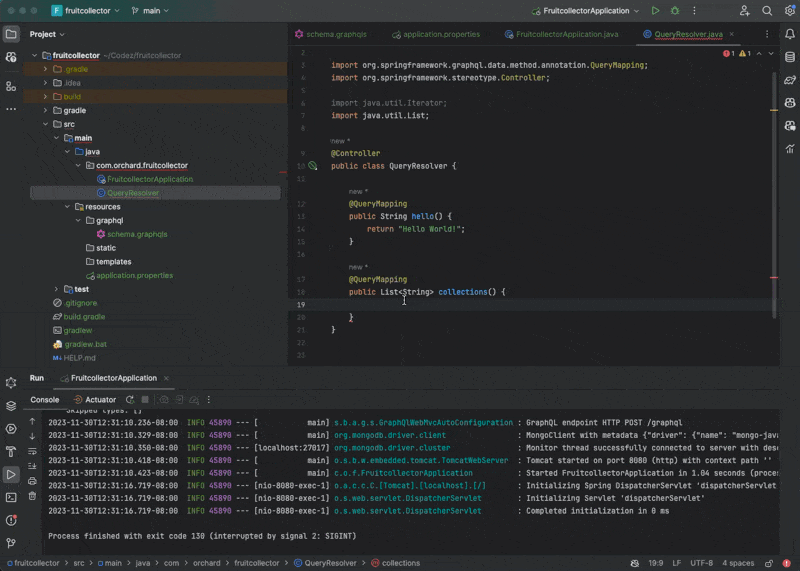Jump to next highlighted error arrow
800x571 pixels.
point(771,54)
